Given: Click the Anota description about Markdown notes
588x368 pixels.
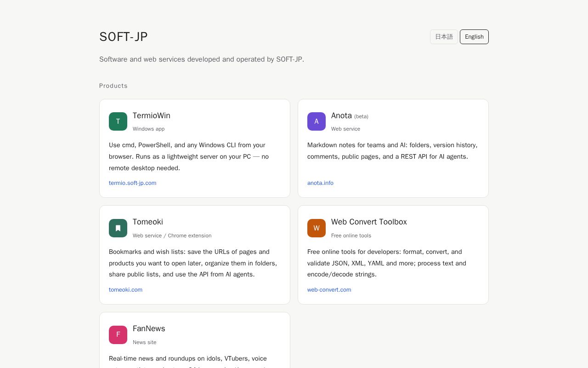Looking at the screenshot, I should pyautogui.click(x=392, y=151).
